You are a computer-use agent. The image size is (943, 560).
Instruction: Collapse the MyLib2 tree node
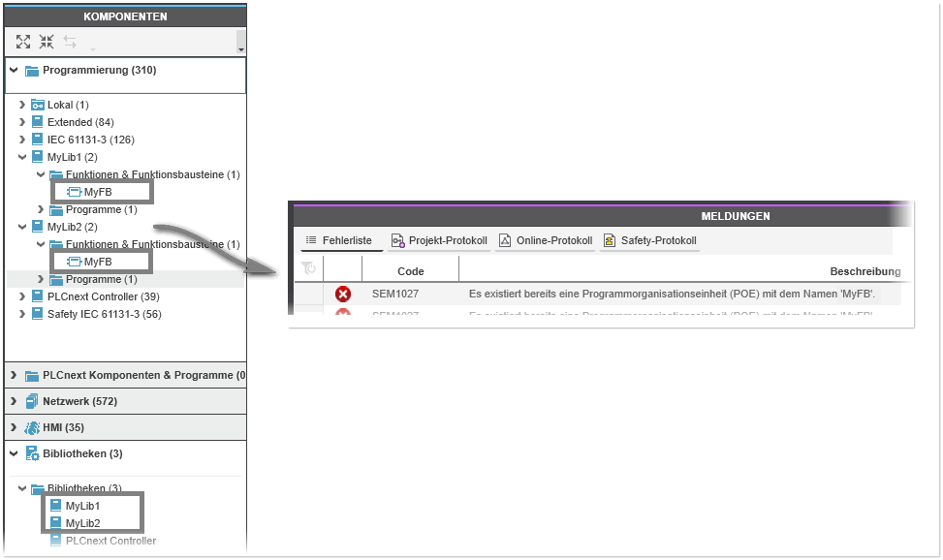22,227
